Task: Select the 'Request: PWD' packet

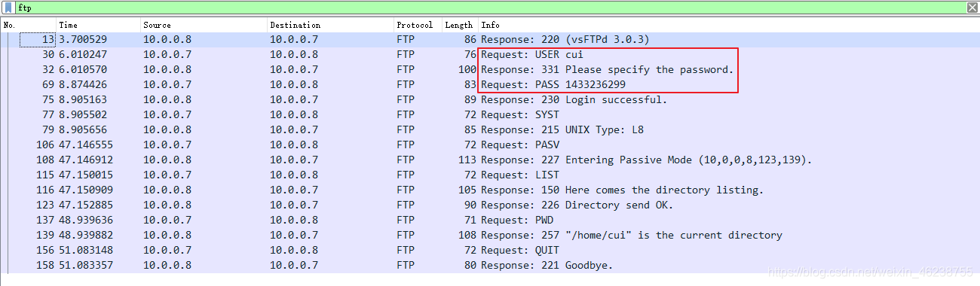Action: (490, 220)
